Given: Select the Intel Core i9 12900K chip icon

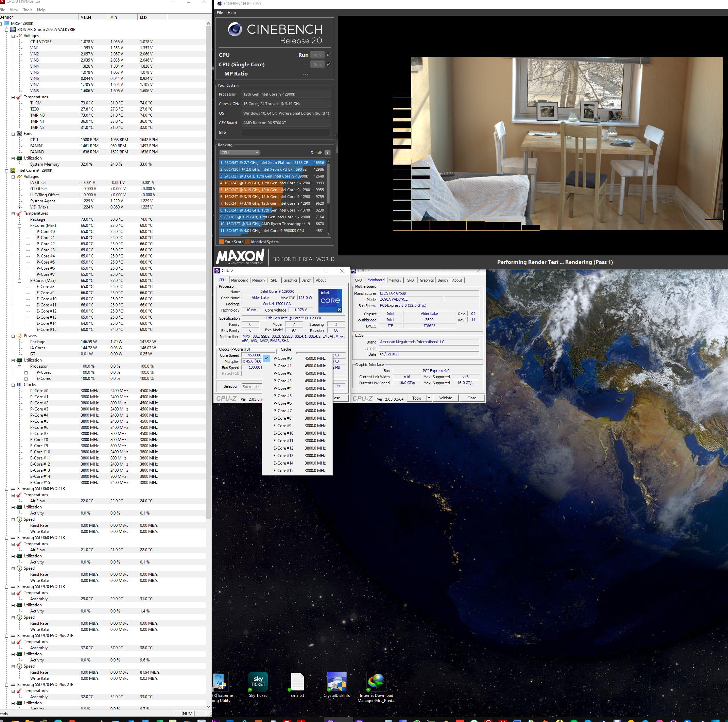Looking at the screenshot, I should 13,170.
